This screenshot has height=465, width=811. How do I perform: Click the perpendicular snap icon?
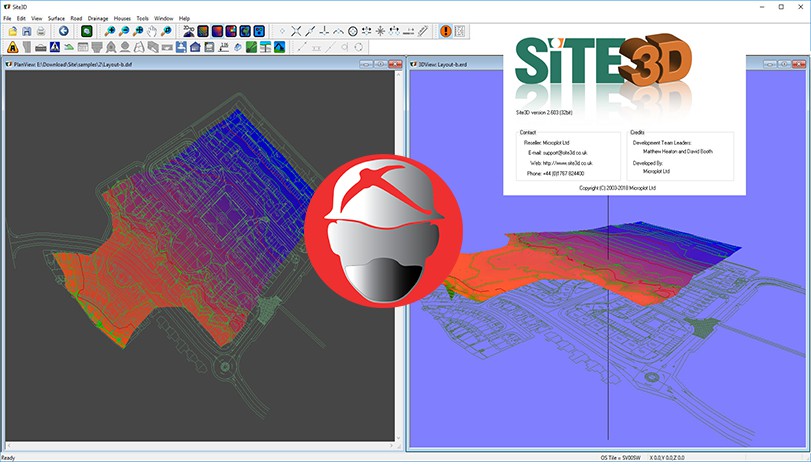coord(324,32)
